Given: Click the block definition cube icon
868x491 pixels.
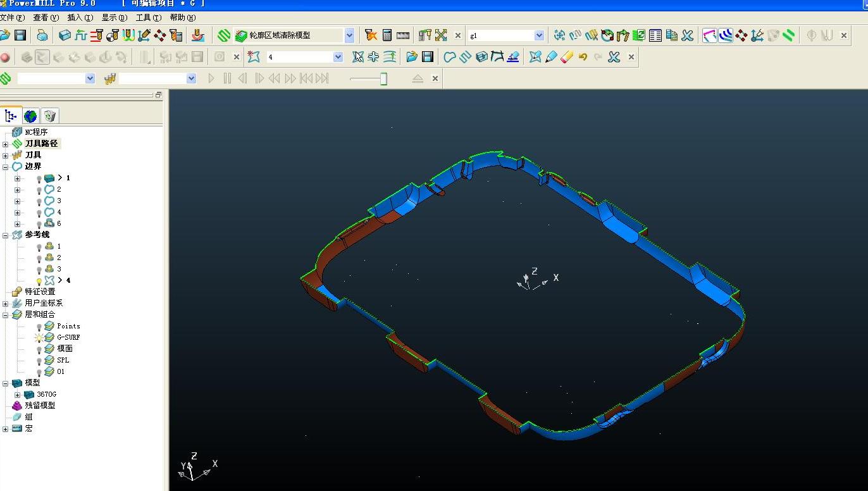Looking at the screenshot, I should click(65, 35).
